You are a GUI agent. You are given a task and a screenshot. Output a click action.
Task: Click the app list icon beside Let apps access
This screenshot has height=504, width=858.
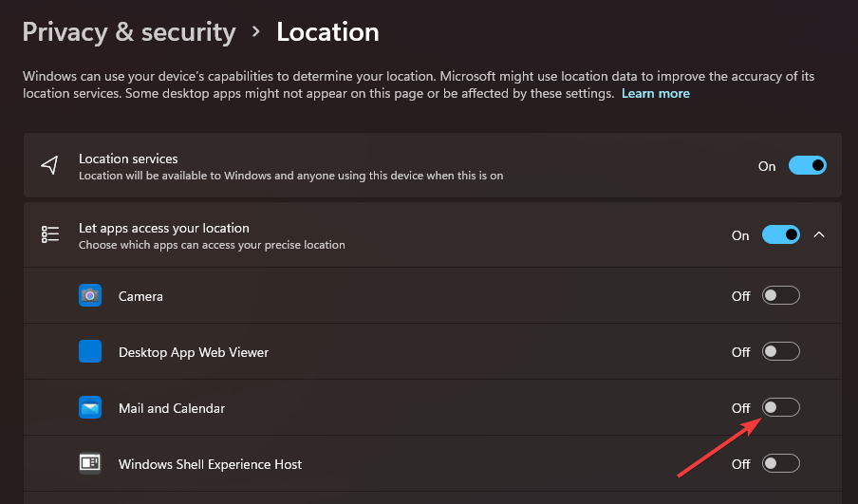[x=50, y=235]
